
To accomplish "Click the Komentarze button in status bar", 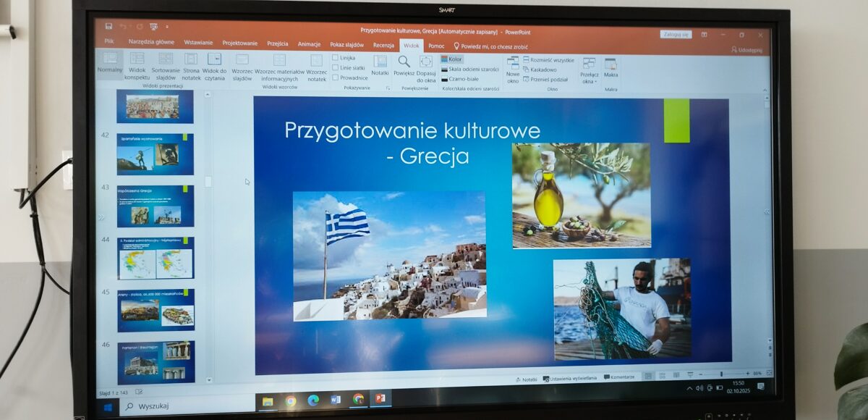I will [618, 377].
